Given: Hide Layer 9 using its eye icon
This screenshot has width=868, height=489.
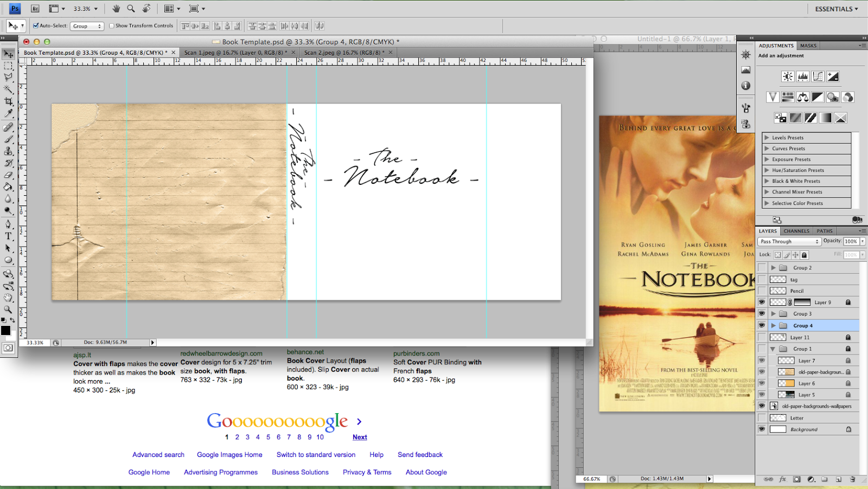Looking at the screenshot, I should tap(762, 303).
